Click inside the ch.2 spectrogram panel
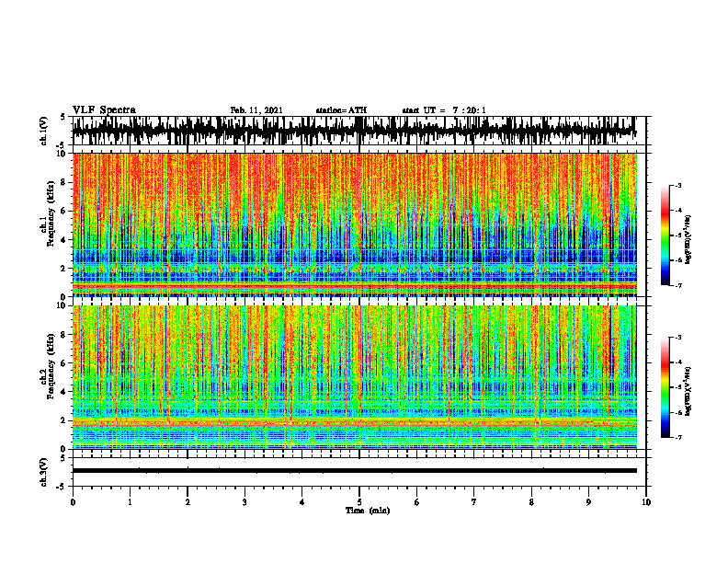Image resolution: width=728 pixels, height=563 pixels. click(x=354, y=377)
